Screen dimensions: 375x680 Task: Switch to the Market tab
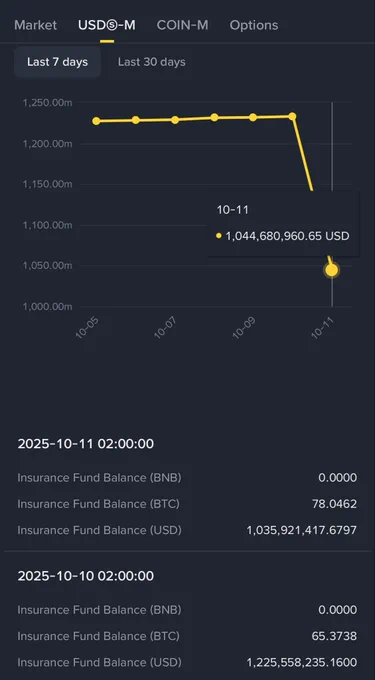pyautogui.click(x=35, y=25)
